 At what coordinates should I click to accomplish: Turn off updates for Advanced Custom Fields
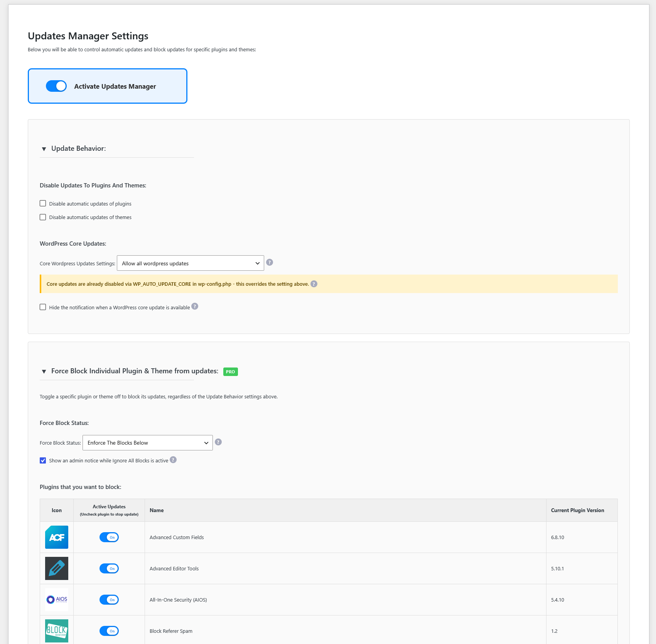109,537
